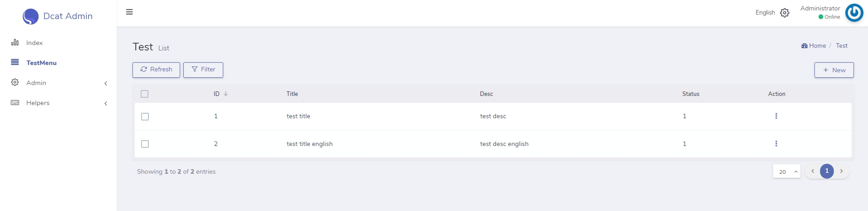Open the settings gear icon beside English
Image resolution: width=868 pixels, height=211 pixels.
pos(785,13)
